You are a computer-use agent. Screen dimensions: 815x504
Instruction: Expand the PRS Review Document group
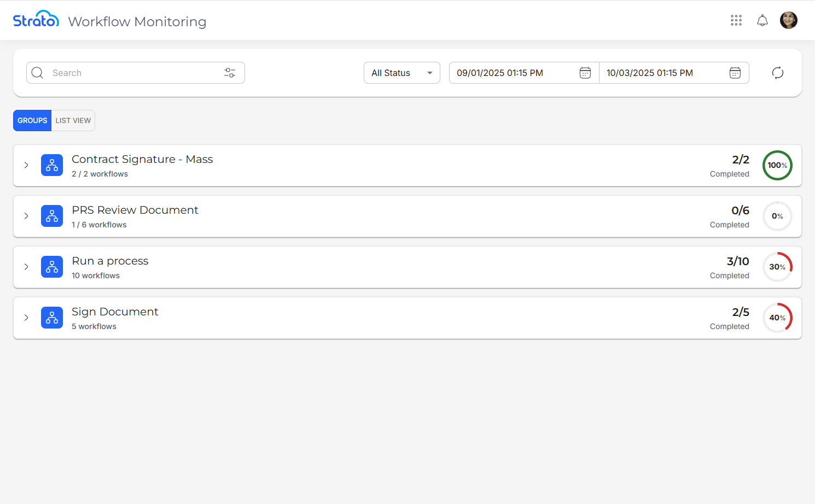point(26,216)
